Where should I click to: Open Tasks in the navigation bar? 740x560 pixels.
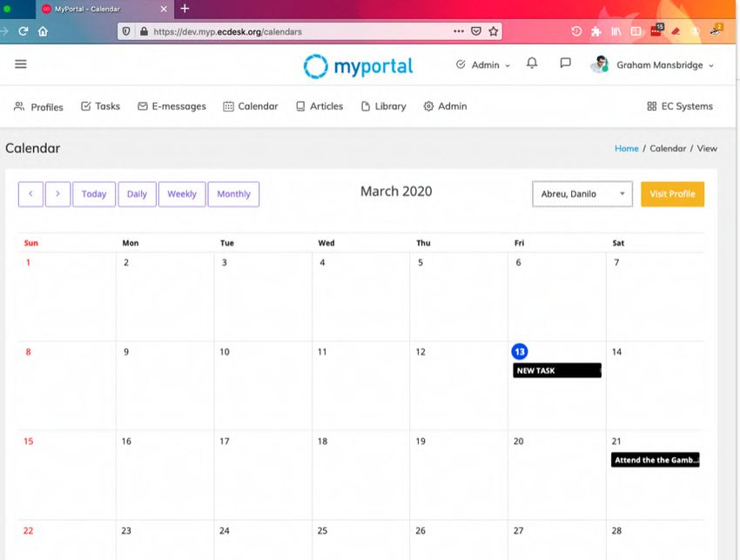[x=100, y=106]
